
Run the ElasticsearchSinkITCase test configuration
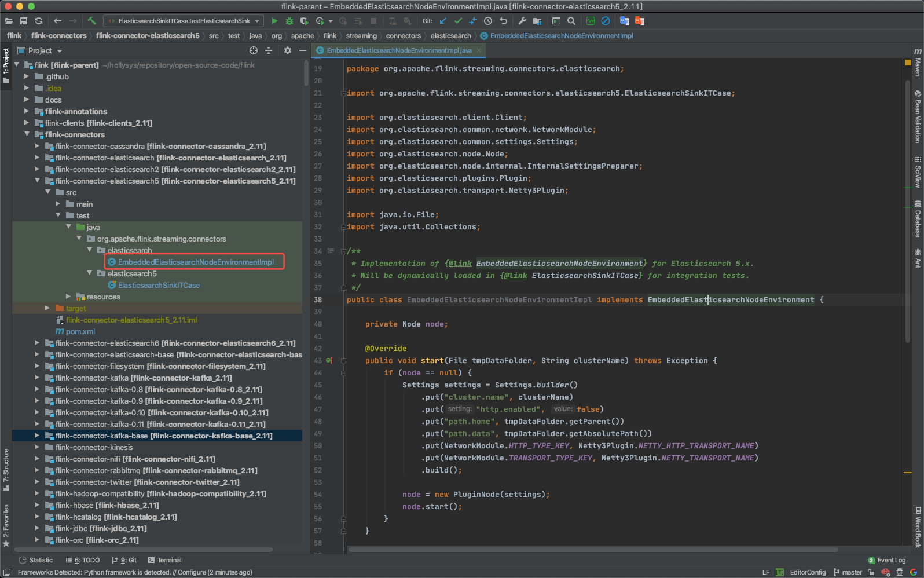(274, 21)
